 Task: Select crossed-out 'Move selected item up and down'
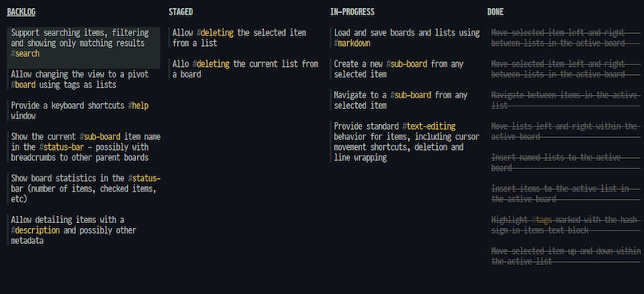[566, 256]
